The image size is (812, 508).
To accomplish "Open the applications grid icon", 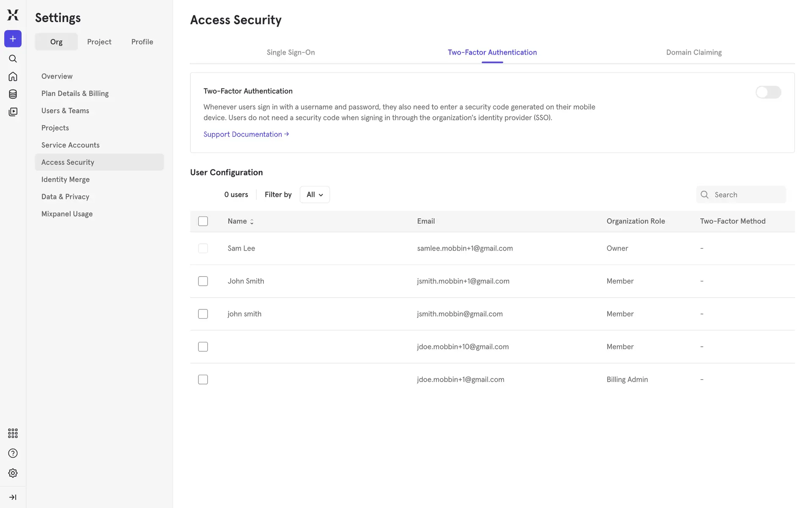I will point(13,433).
